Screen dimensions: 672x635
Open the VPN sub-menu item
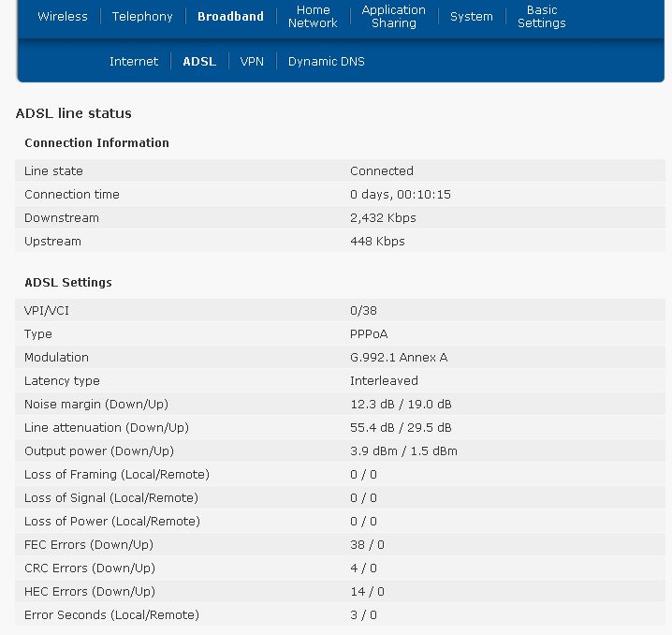pyautogui.click(x=252, y=62)
